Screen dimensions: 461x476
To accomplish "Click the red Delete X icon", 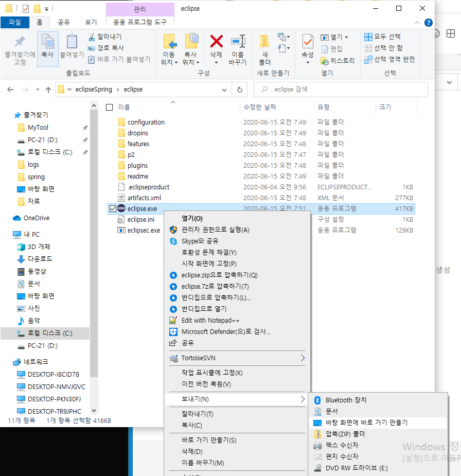I will click(x=217, y=41).
